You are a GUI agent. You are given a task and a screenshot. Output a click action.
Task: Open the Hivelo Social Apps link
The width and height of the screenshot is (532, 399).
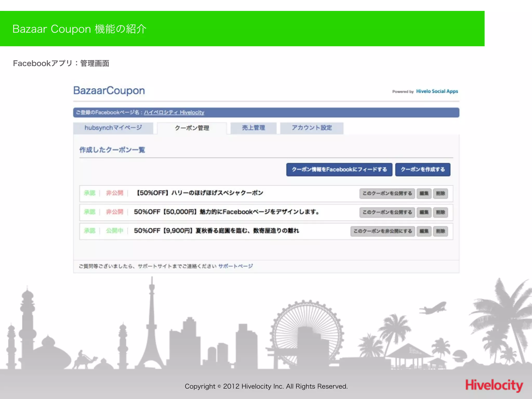coord(437,91)
